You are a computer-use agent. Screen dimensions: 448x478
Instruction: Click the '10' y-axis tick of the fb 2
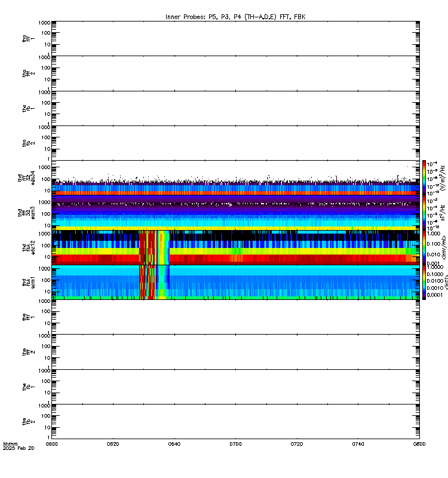click(x=47, y=428)
